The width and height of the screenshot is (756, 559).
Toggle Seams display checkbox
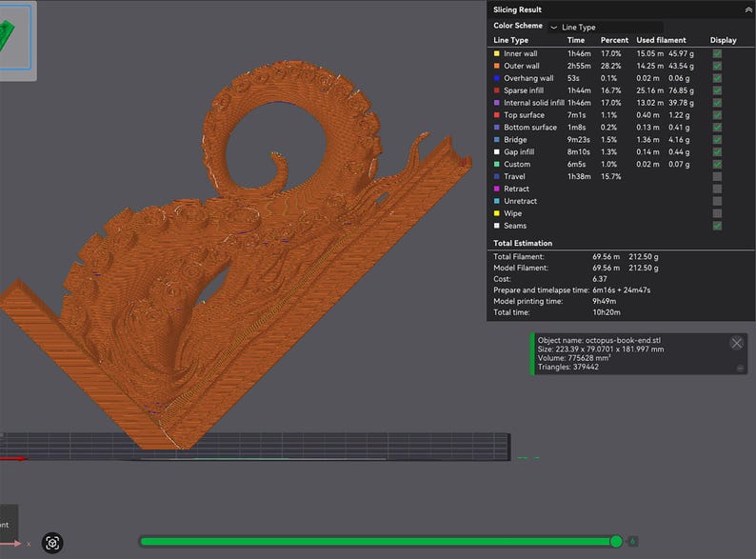click(717, 226)
